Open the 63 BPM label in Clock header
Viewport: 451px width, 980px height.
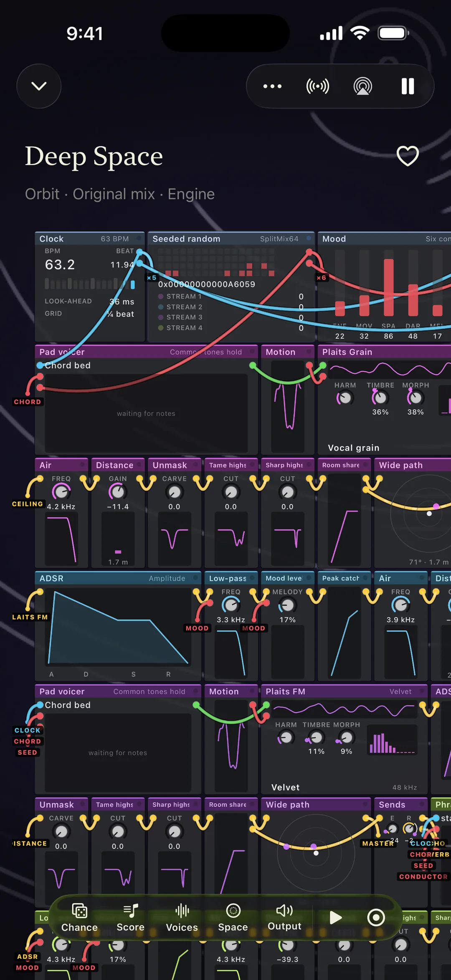tap(115, 239)
